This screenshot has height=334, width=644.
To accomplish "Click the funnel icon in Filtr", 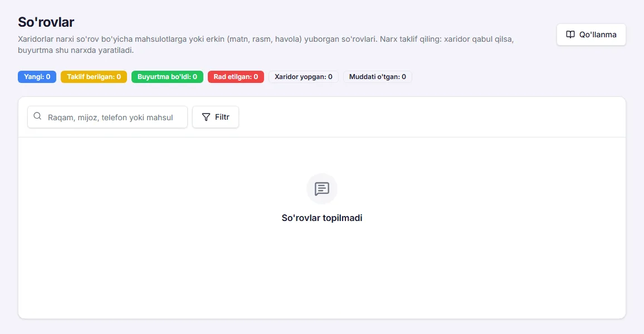I will pyautogui.click(x=206, y=117).
